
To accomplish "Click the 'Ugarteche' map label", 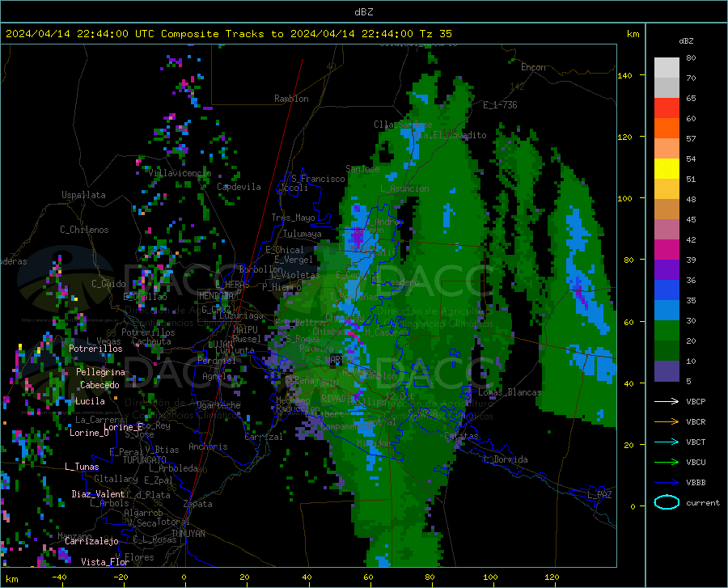I will pos(218,405).
